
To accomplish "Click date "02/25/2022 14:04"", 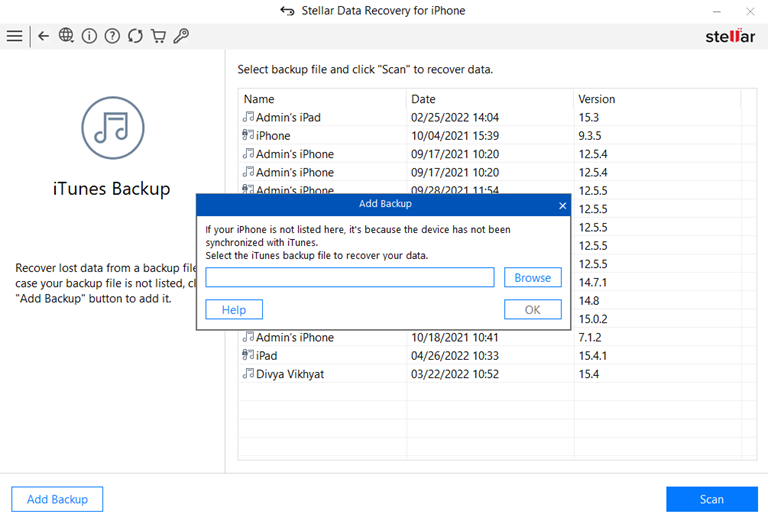I will tap(455, 118).
